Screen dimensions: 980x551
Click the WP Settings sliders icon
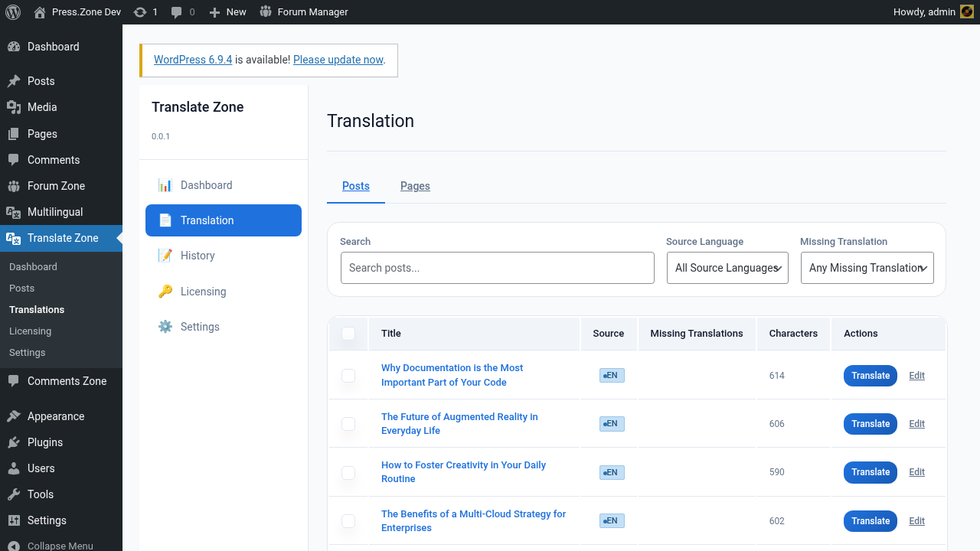coord(14,520)
